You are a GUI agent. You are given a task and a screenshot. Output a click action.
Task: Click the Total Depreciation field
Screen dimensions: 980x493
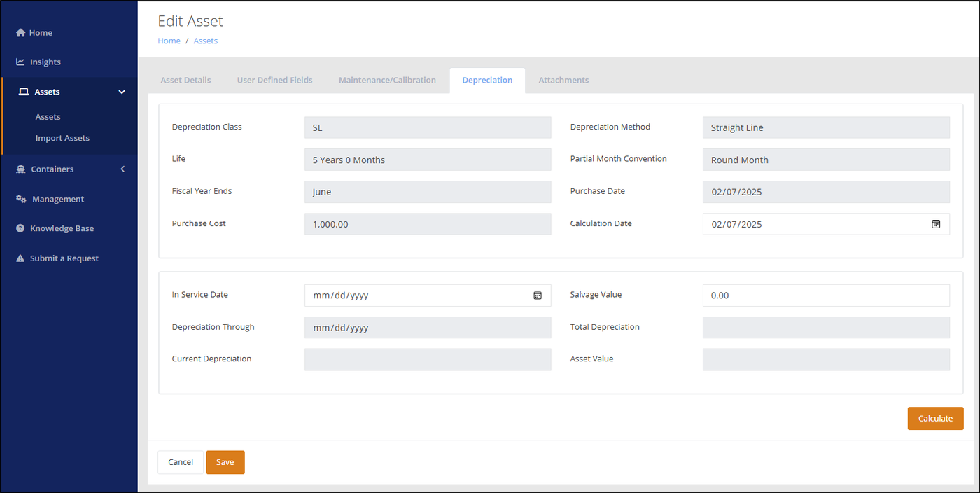pyautogui.click(x=826, y=328)
